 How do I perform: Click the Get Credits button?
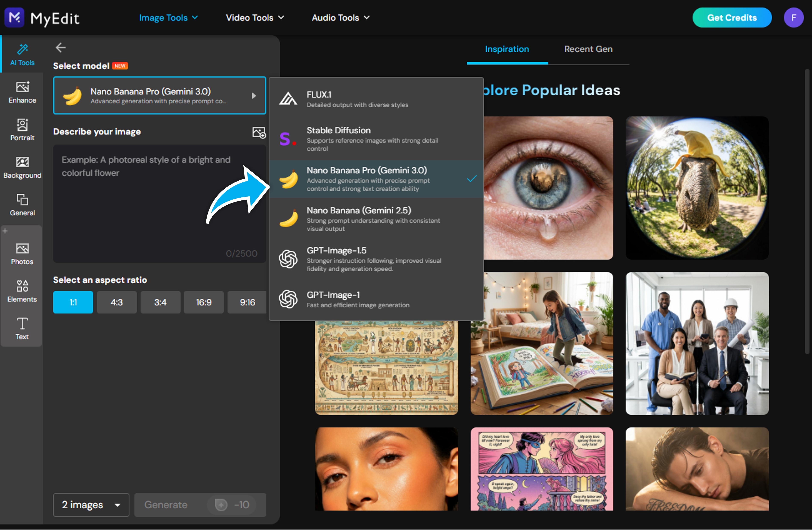[x=732, y=18]
